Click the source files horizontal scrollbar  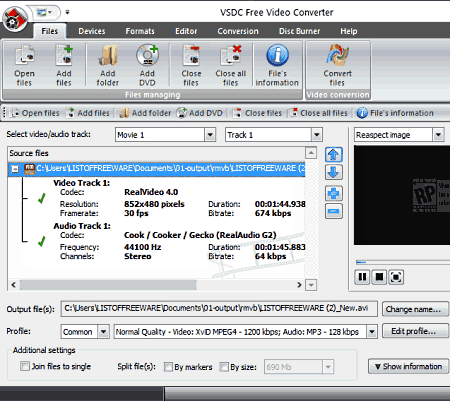coord(108,285)
